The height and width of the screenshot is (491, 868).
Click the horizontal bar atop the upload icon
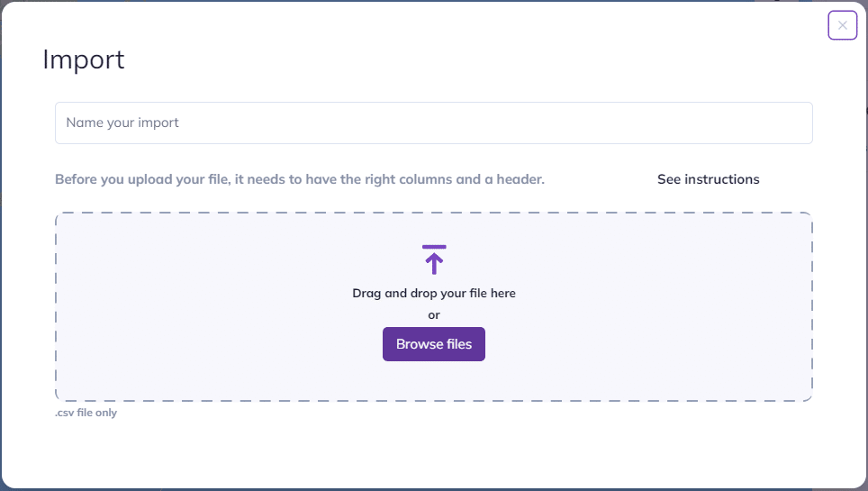coord(434,247)
